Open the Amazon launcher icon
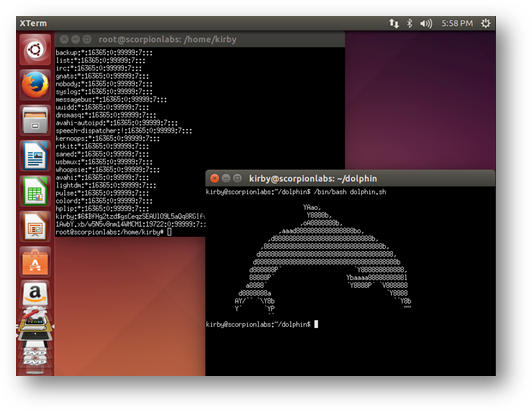This screenshot has width=532, height=412. [x=35, y=294]
